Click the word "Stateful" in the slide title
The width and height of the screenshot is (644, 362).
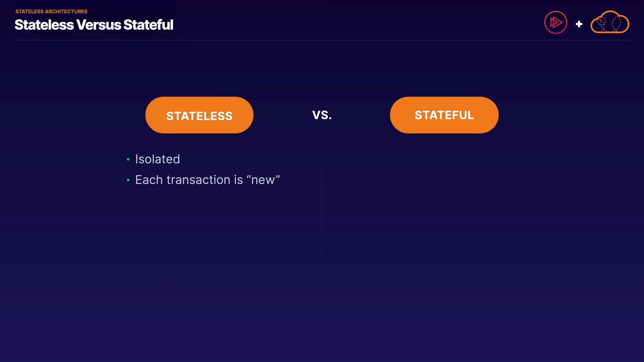point(148,25)
